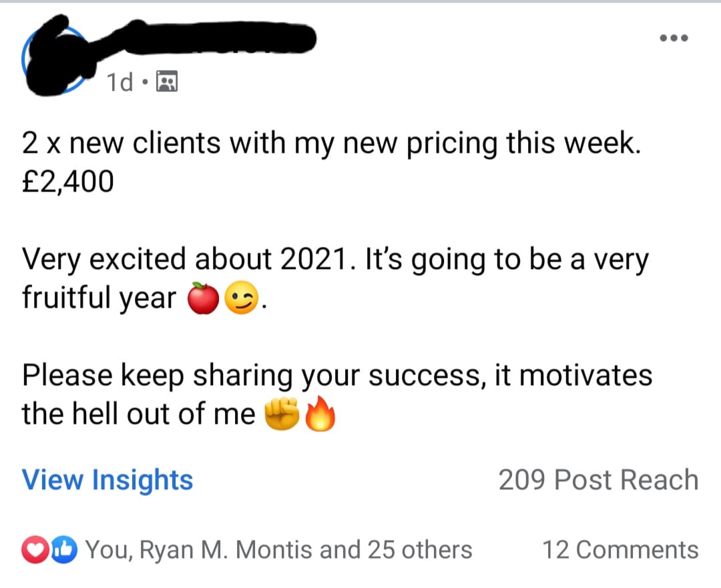721x588 pixels.
Task: Show who reacted: Ryan M. Montis and 25 others
Action: pyautogui.click(x=279, y=550)
